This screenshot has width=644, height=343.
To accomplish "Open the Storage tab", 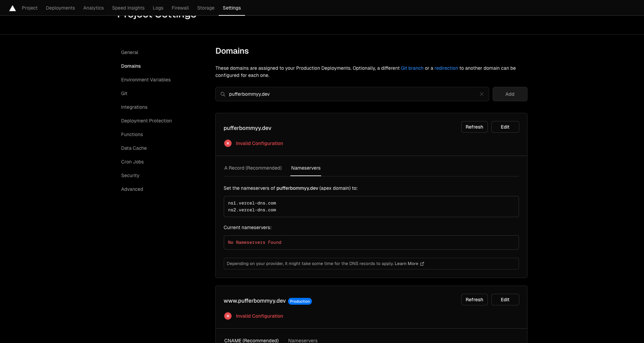I will tap(206, 8).
